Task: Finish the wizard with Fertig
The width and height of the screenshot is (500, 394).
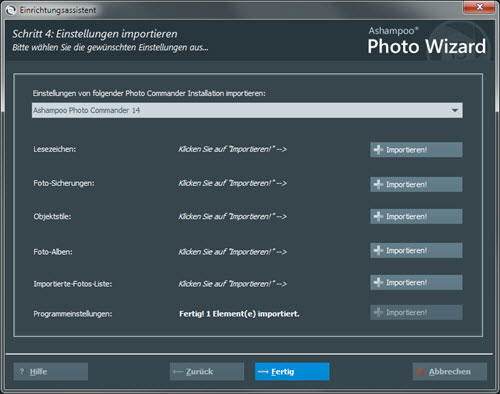Action: 292,371
